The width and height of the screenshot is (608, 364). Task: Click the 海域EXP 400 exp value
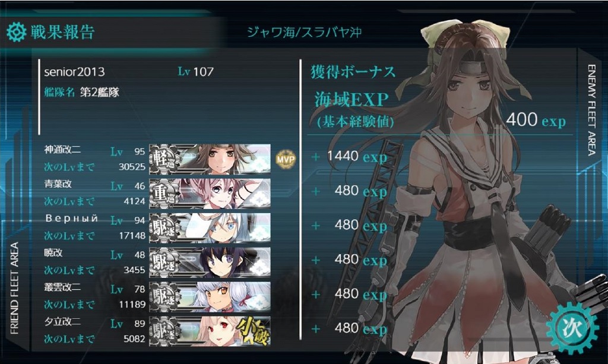[x=536, y=120]
